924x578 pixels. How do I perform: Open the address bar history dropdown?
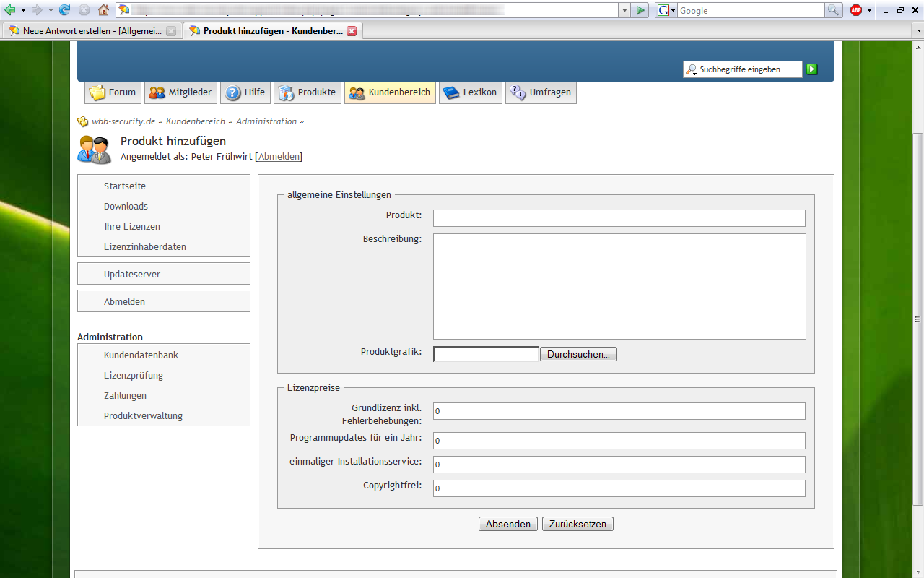coord(624,10)
